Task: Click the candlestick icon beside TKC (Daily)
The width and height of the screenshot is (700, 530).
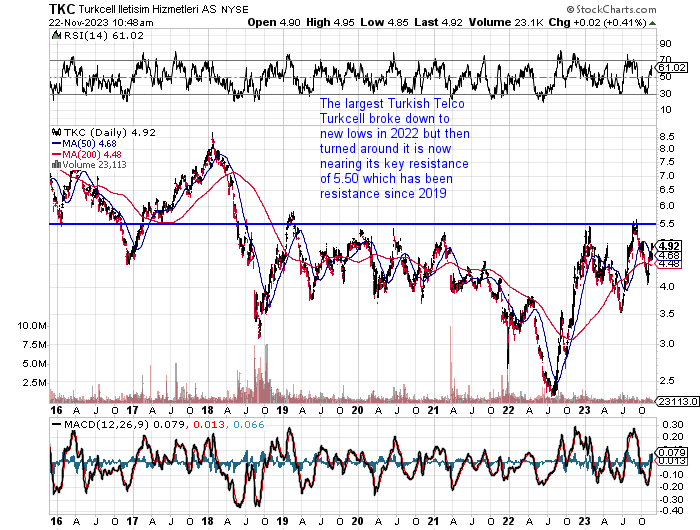Action: click(57, 132)
